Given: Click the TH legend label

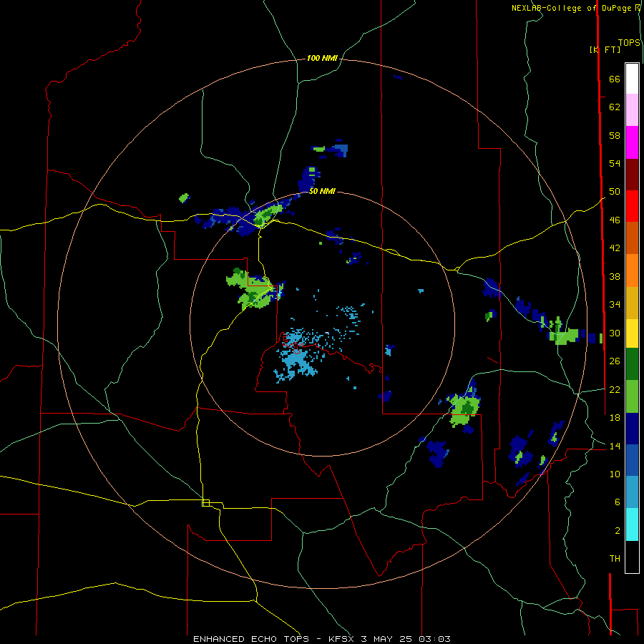Looking at the screenshot, I should 615,559.
